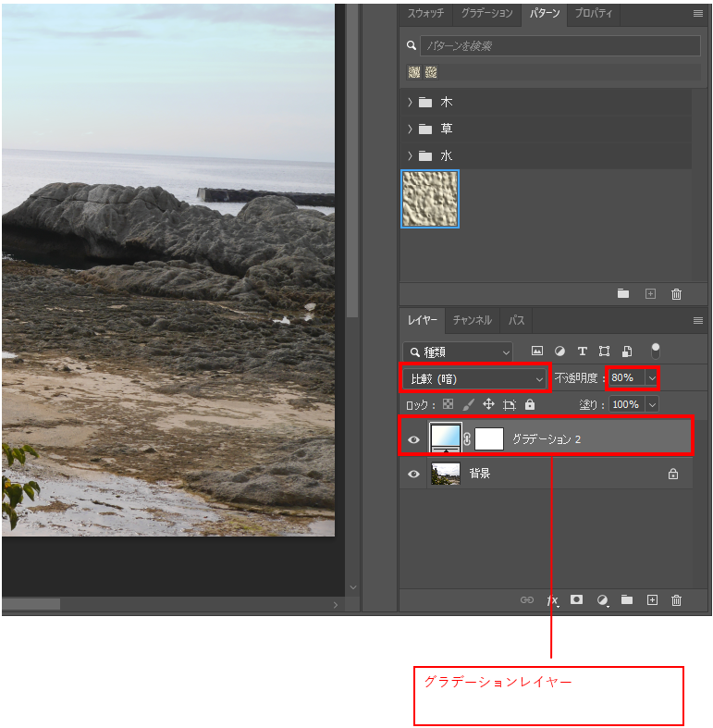
Task: Expand the 木 pattern folder
Action: (x=410, y=103)
